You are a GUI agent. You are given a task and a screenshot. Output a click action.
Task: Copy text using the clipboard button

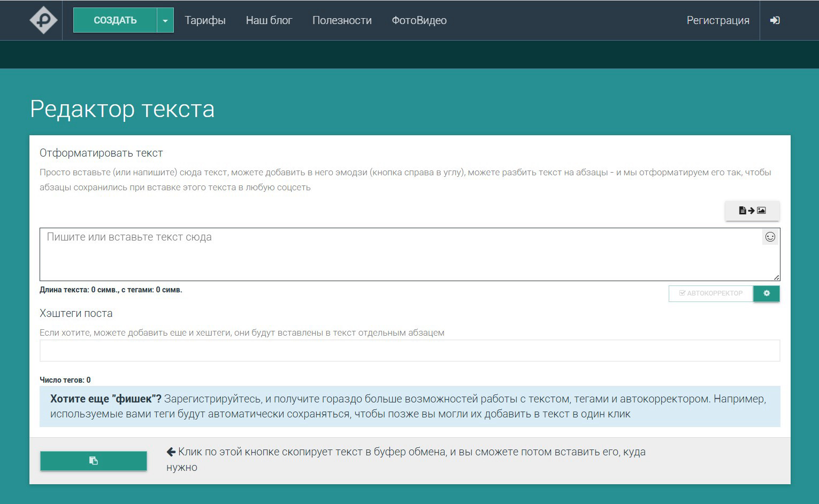pyautogui.click(x=94, y=460)
